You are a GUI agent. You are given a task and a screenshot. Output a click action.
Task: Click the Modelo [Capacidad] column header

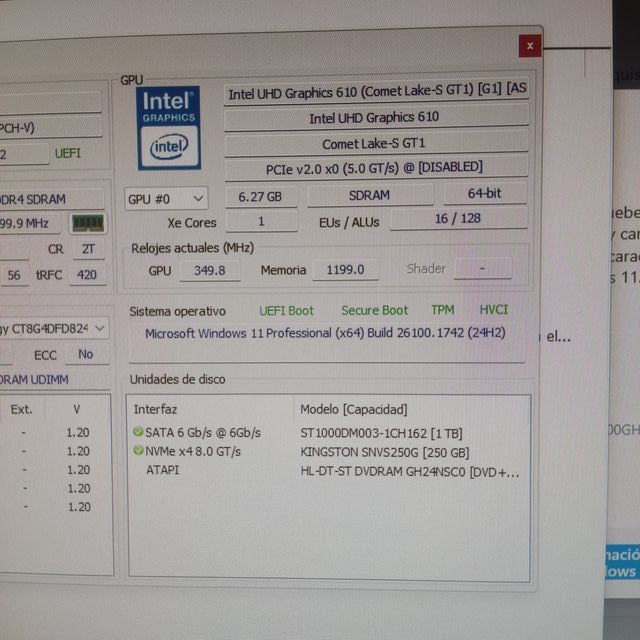coord(354,409)
